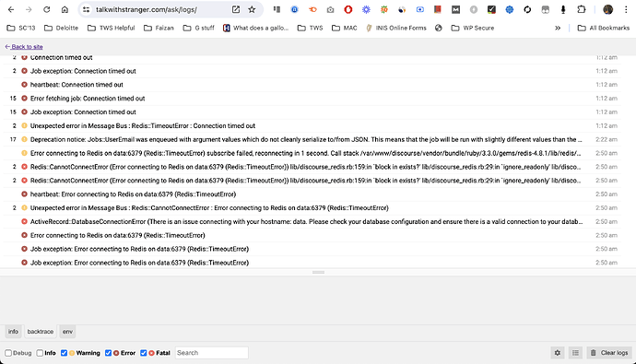This screenshot has height=364, width=636.
Task: Select the ActiveRecord::DatabaseConnectionError log row
Action: 312,222
